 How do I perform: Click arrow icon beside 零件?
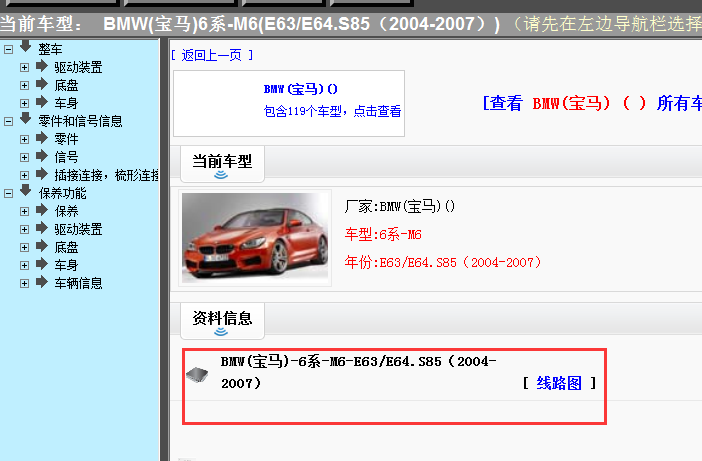point(42,138)
